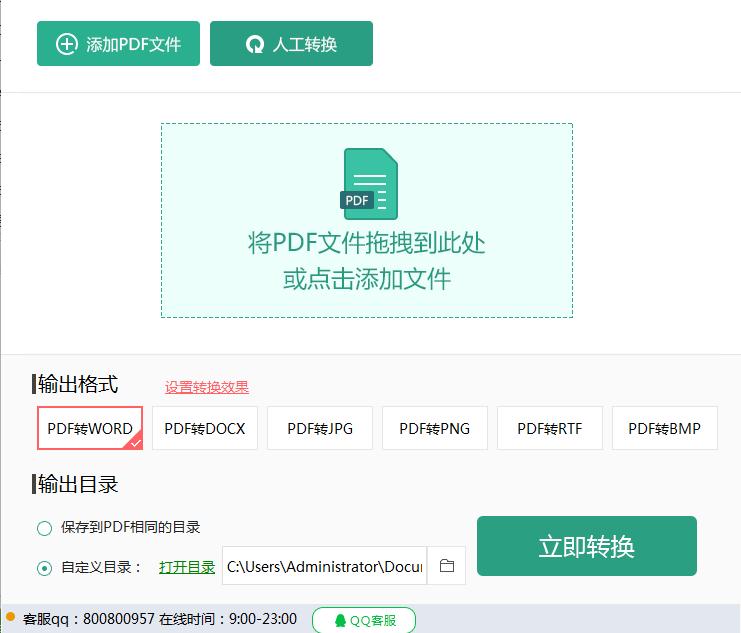Screen dimensions: 741x633
Task: Click the QQ客服 support button
Action: point(364,620)
